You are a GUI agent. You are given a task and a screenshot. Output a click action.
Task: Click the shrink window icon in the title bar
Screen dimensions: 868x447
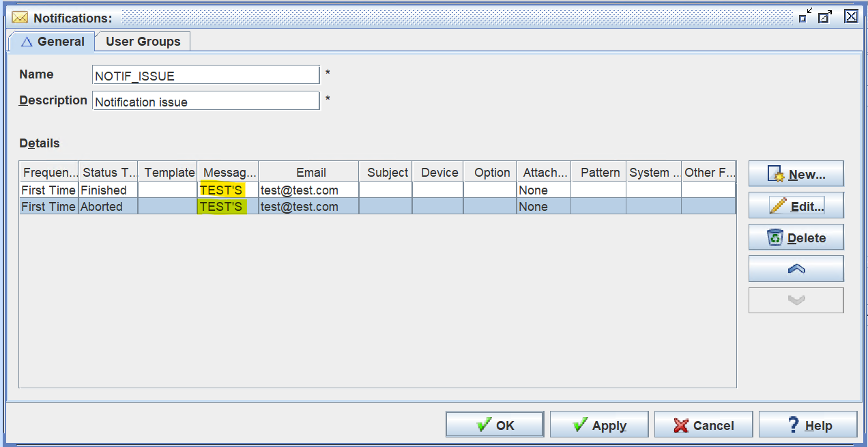click(805, 16)
